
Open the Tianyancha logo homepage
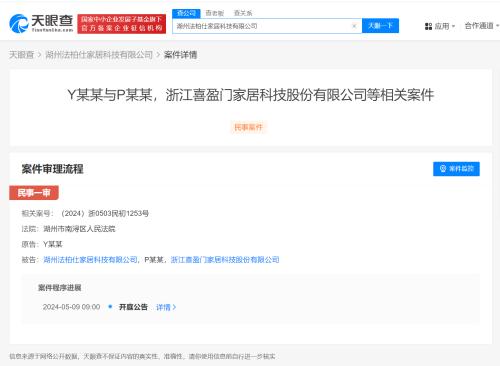41,23
